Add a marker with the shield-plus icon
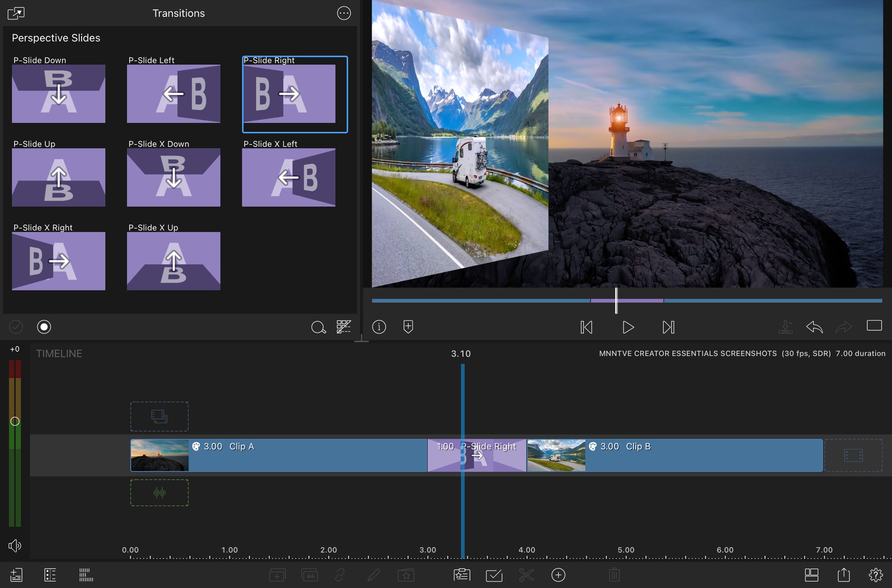Image resolution: width=892 pixels, height=588 pixels. 408,327
